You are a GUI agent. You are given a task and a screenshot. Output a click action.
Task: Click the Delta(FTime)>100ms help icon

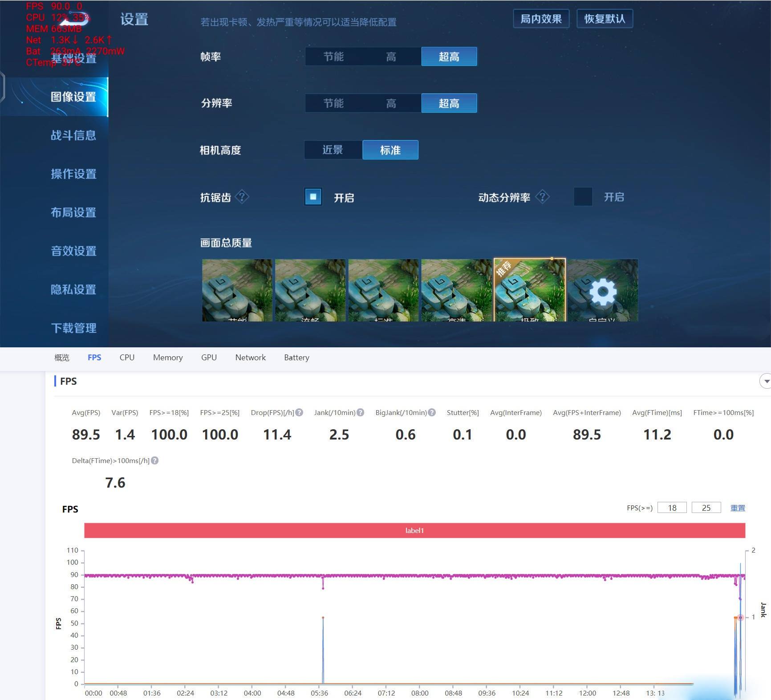point(154,460)
